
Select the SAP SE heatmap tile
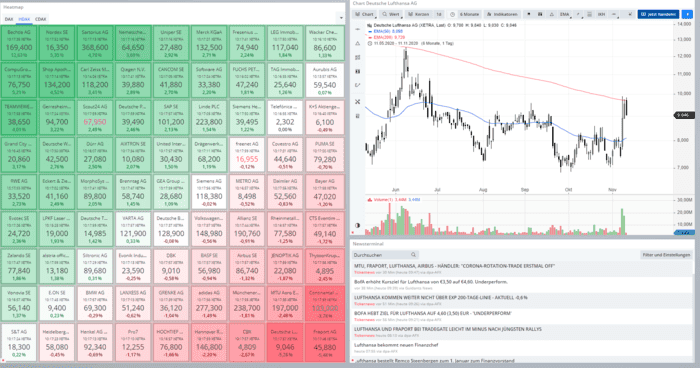click(x=171, y=118)
